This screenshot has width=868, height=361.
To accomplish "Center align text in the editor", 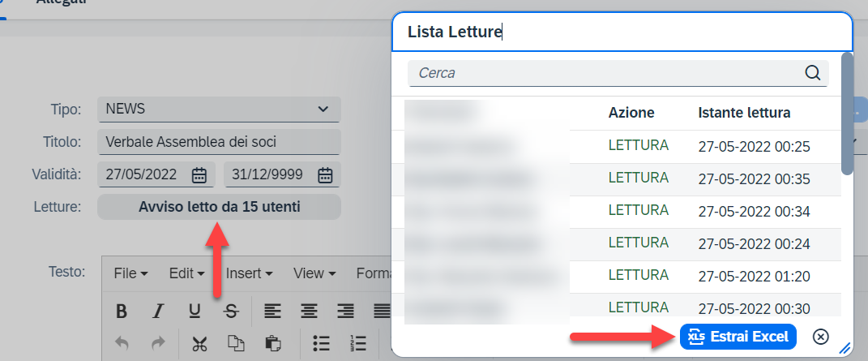I will click(x=309, y=310).
